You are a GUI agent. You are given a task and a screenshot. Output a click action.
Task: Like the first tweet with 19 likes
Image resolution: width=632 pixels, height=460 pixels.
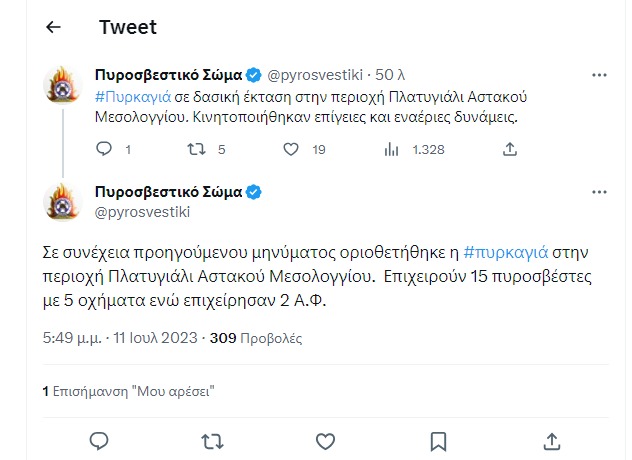pyautogui.click(x=291, y=149)
